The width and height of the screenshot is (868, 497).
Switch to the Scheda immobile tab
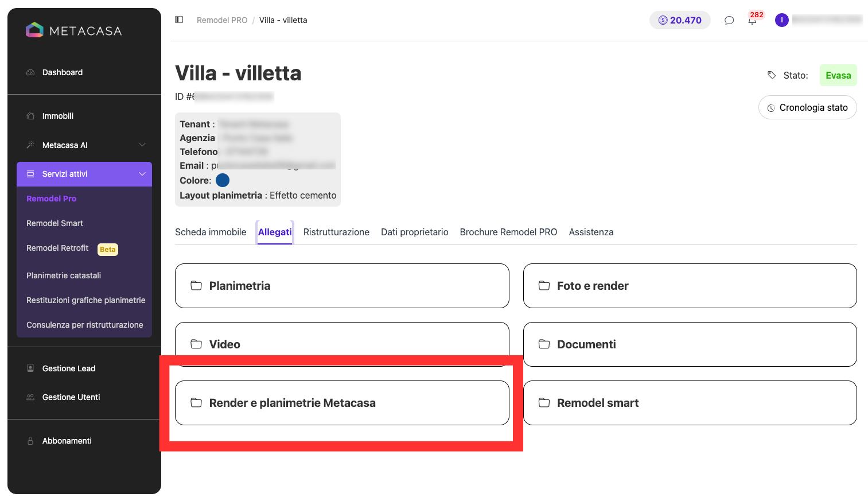211,232
